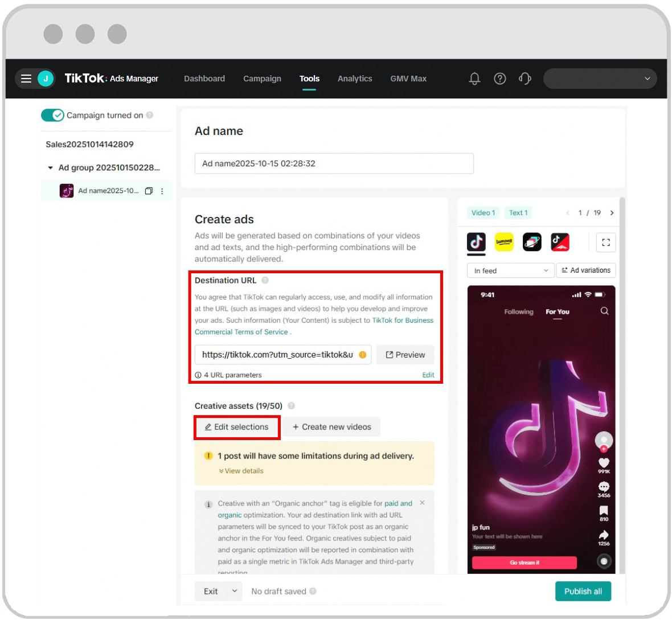Select the Sales20251014142809 campaign

click(x=89, y=145)
